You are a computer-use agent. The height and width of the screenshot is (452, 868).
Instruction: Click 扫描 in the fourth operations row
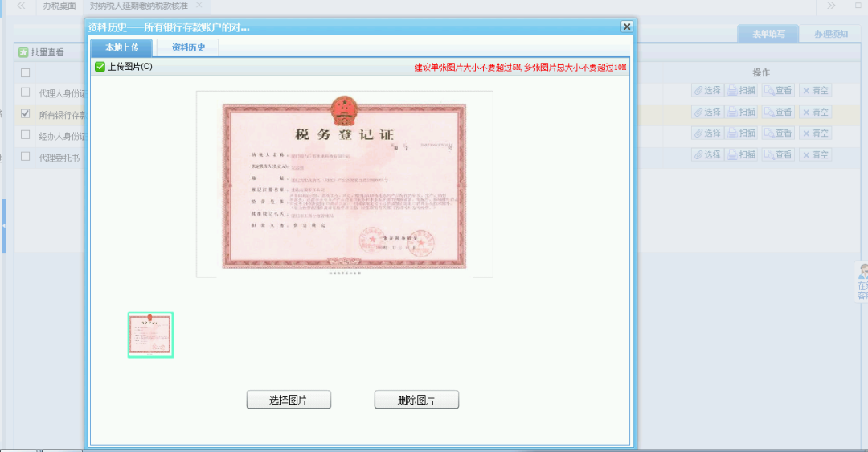click(741, 154)
